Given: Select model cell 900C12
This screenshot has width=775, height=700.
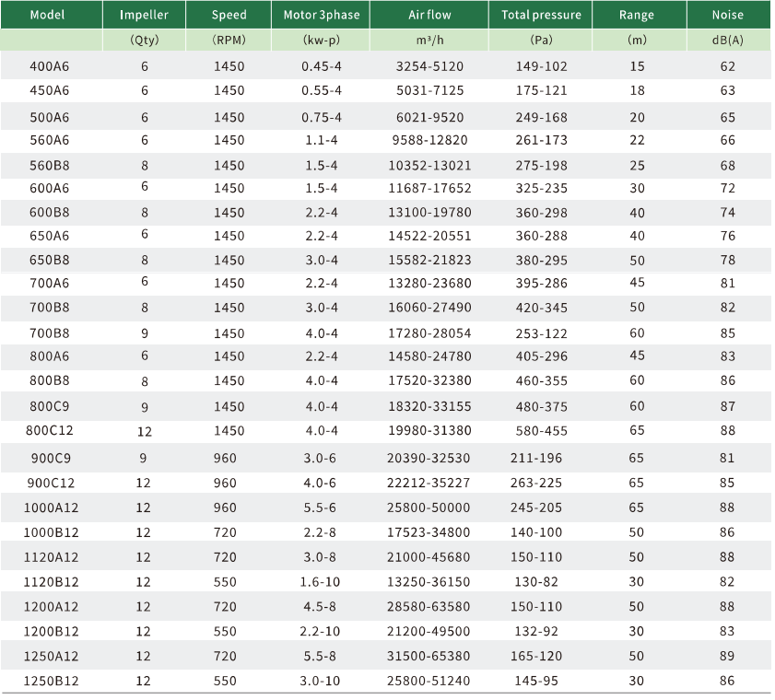Looking at the screenshot, I should [x=51, y=484].
